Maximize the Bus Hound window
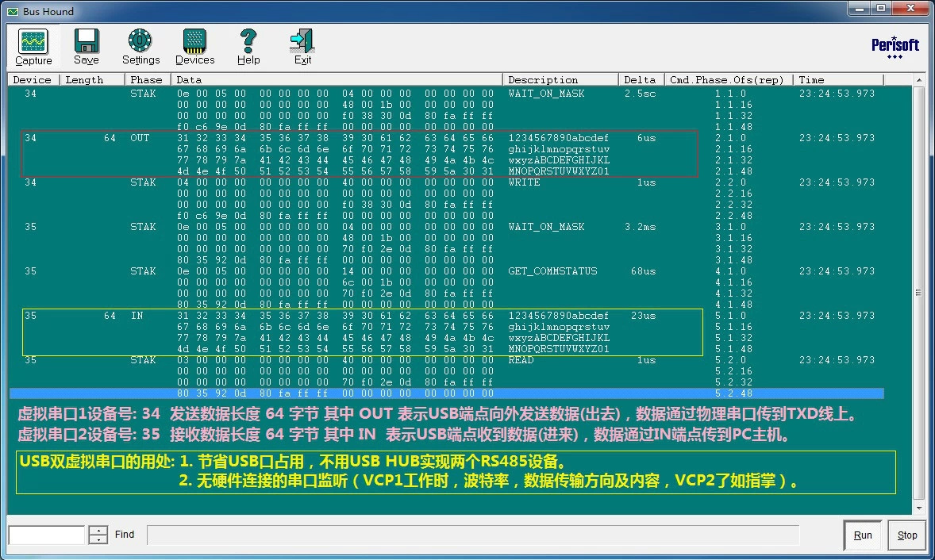Image resolution: width=935 pixels, height=560 pixels. 881,9
